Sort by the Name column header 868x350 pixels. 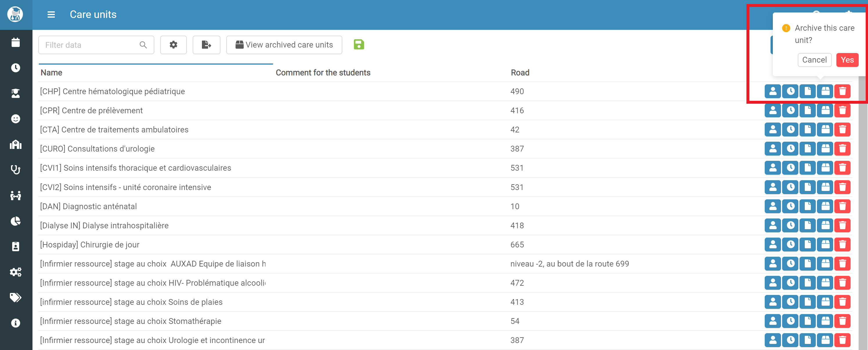pyautogui.click(x=51, y=73)
